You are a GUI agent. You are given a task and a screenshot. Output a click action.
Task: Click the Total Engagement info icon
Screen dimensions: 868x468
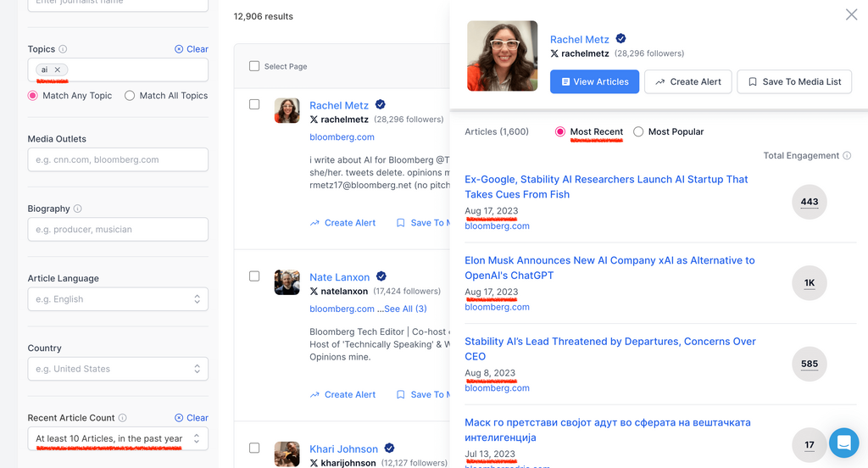click(x=847, y=156)
